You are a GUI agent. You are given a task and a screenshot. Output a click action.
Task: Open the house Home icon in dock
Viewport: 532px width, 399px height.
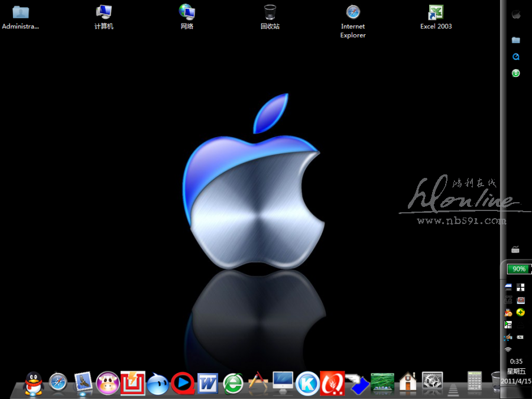click(x=408, y=382)
